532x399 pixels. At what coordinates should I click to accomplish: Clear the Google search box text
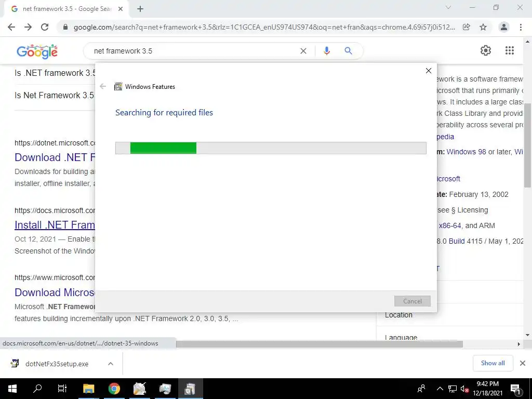pyautogui.click(x=303, y=51)
